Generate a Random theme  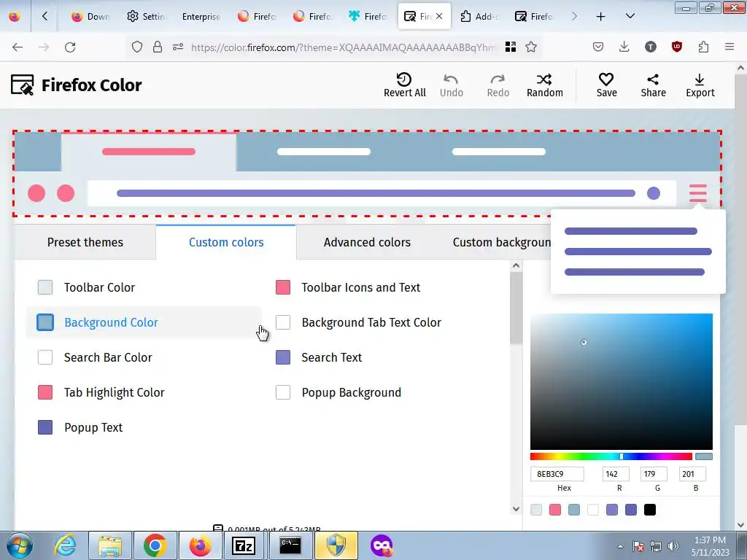544,85
